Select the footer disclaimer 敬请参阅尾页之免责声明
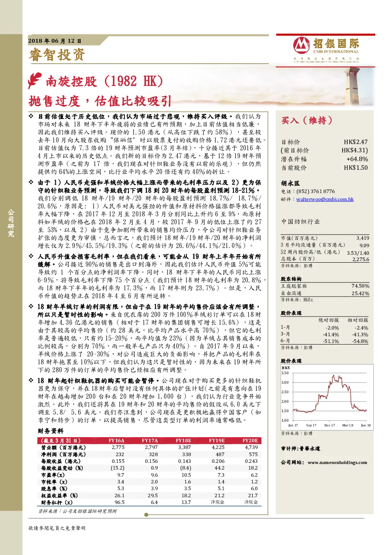The height and width of the screenshot is (555, 392). (x=57, y=528)
